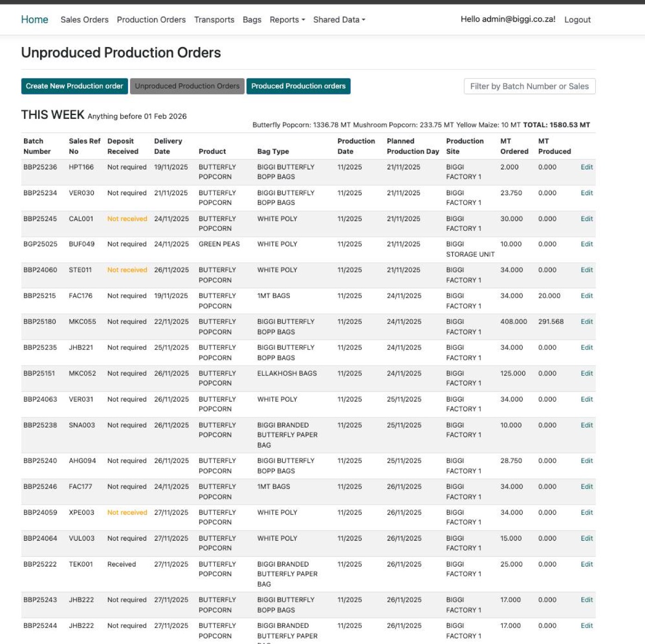Edit the last row batch BBP25244
Viewport: 645px width, 644px height.
click(587, 626)
